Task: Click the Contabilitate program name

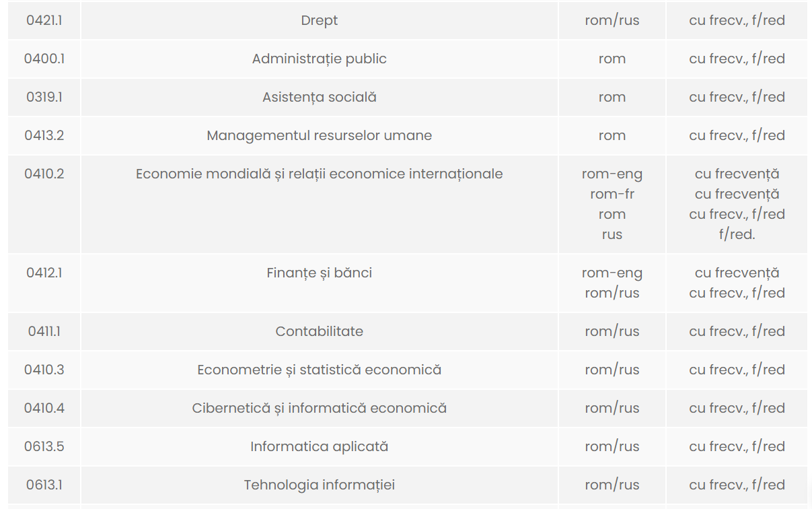Action: pyautogui.click(x=320, y=331)
